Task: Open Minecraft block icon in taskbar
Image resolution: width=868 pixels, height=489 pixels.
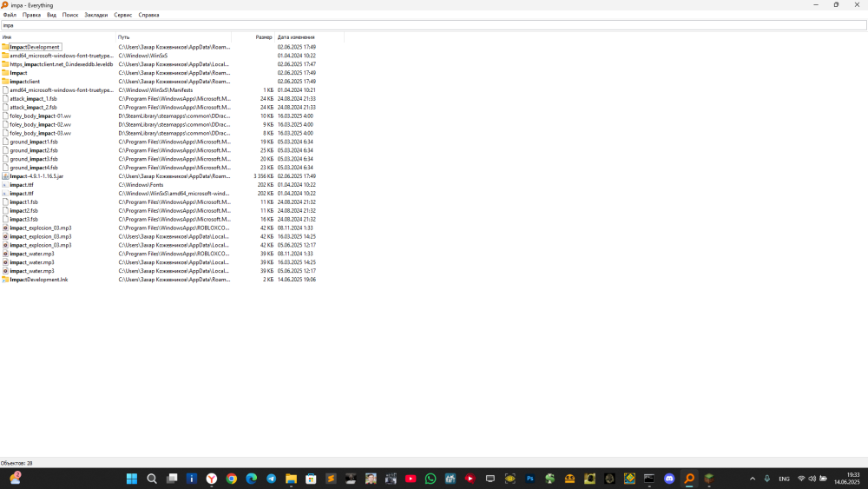Action: pos(709,479)
